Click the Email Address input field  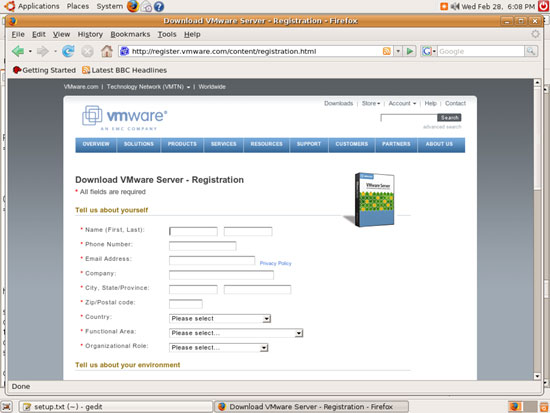212,261
